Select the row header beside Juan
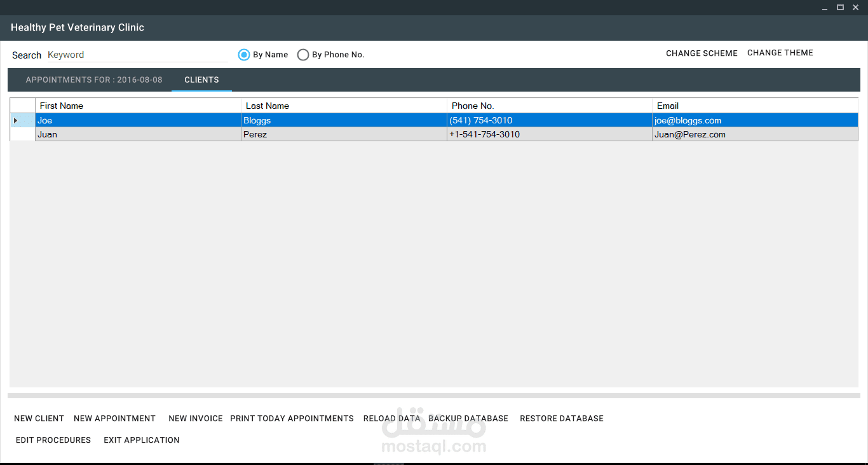 pyautogui.click(x=22, y=134)
